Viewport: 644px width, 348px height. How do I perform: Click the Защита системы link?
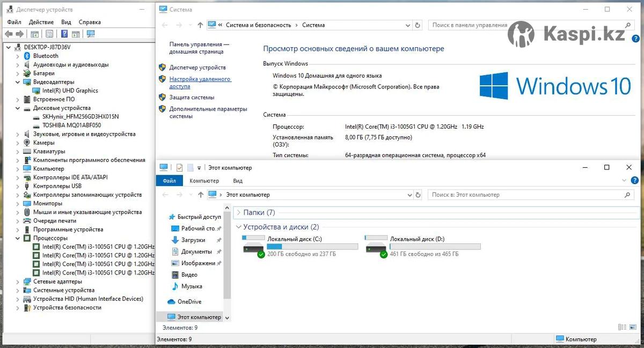(x=192, y=98)
